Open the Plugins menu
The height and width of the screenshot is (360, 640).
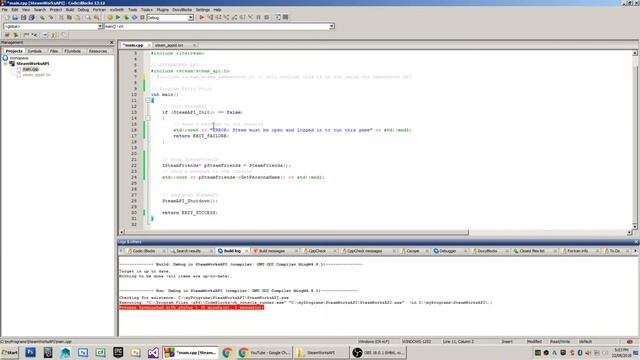162,9
